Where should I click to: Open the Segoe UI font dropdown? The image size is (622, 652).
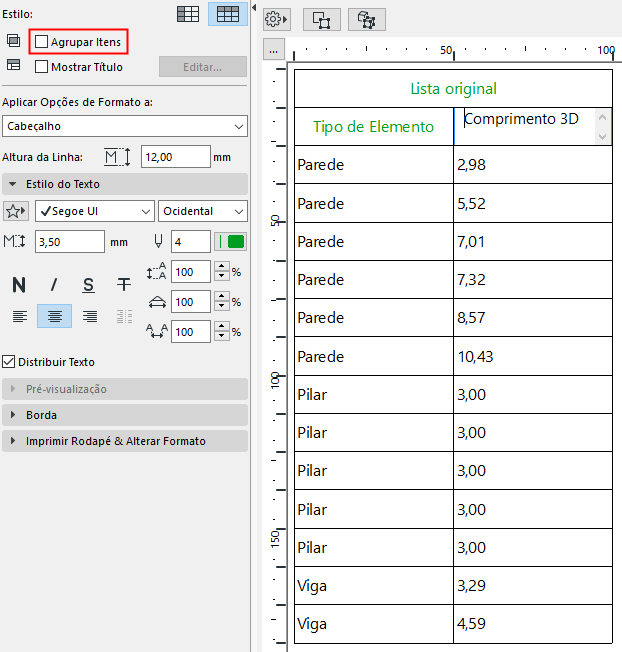click(x=94, y=211)
